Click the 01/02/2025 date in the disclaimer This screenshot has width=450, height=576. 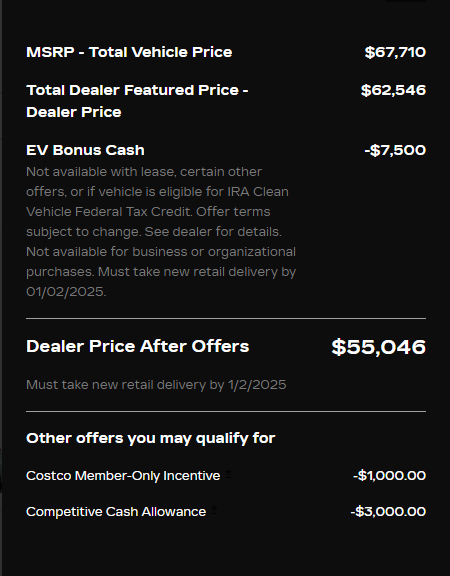66,292
